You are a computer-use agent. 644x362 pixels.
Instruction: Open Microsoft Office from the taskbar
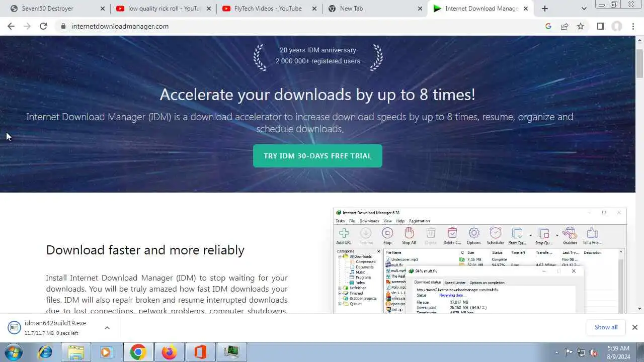[x=200, y=352]
